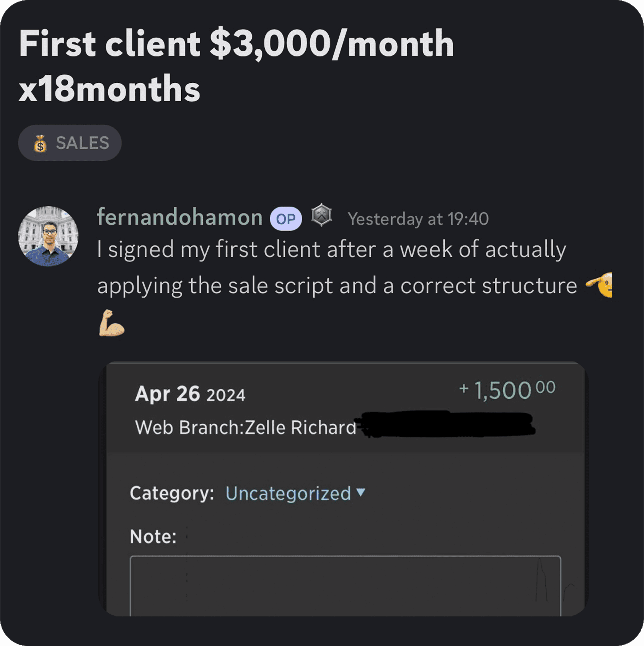Click the arrow beside Uncategorized
This screenshot has width=644, height=646.
pyautogui.click(x=360, y=492)
